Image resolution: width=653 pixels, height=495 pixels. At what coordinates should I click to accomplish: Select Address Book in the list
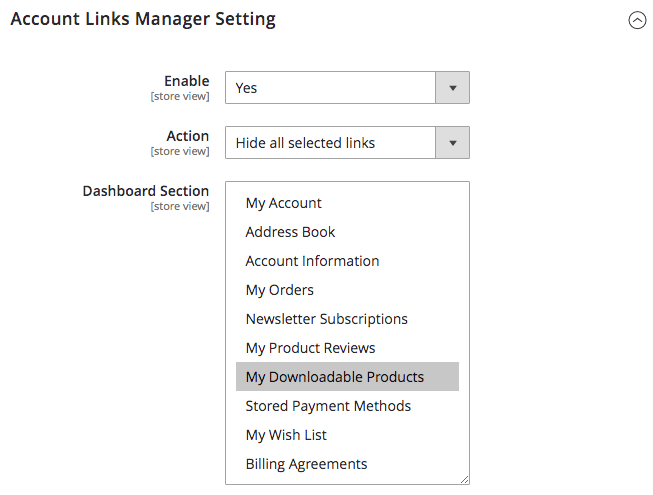click(x=291, y=232)
